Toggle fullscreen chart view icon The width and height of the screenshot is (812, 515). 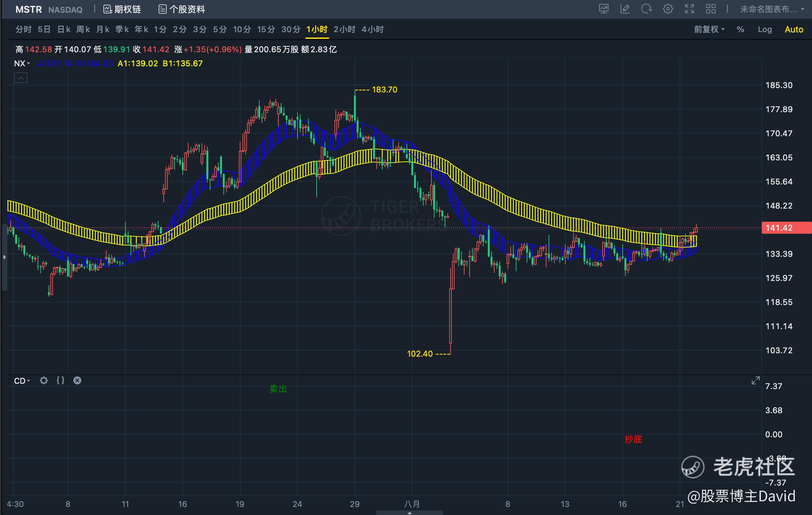pos(689,9)
